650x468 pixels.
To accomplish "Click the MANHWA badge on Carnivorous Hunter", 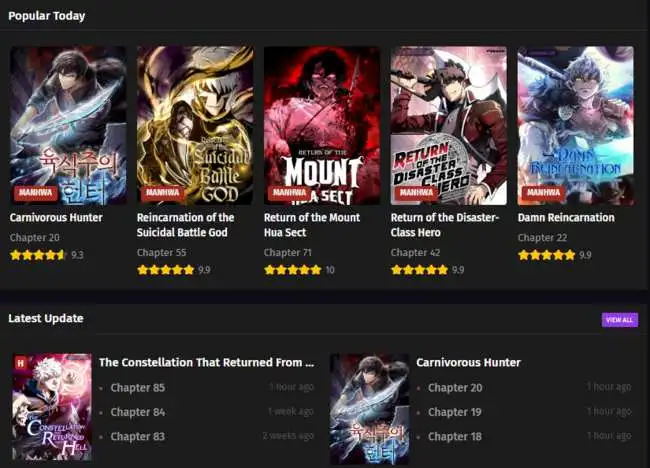I will [36, 193].
